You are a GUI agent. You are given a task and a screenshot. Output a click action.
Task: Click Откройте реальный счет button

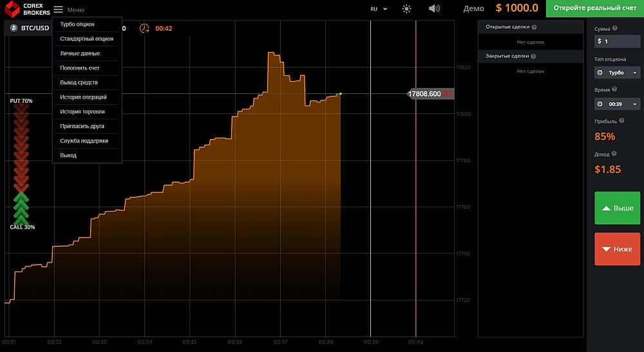[x=594, y=8]
